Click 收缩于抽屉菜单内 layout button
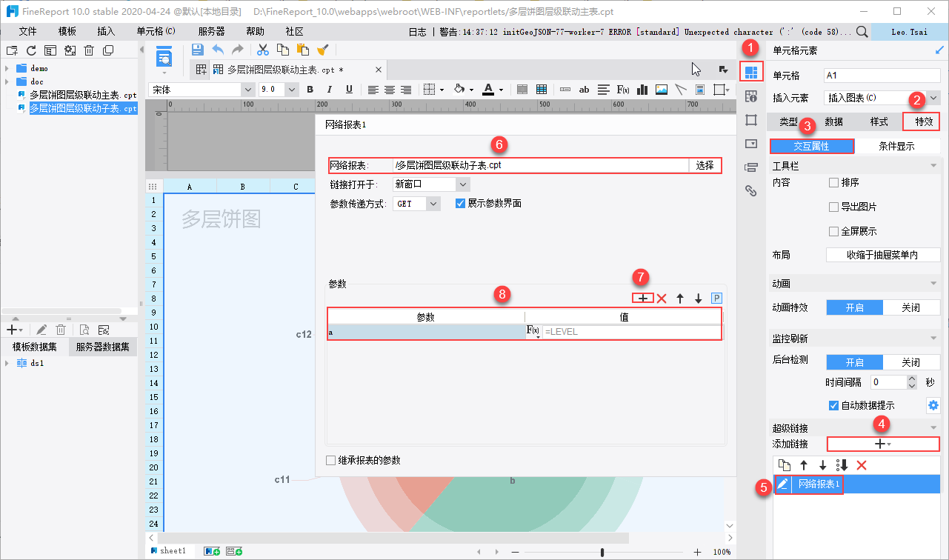This screenshot has height=560, width=949. pyautogui.click(x=883, y=255)
